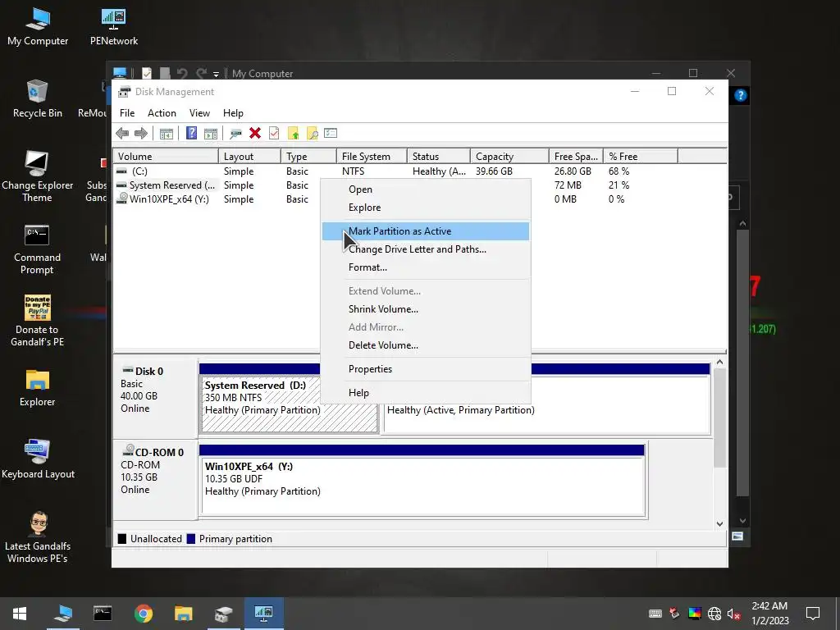Open My Computer desktop icon

pyautogui.click(x=38, y=27)
